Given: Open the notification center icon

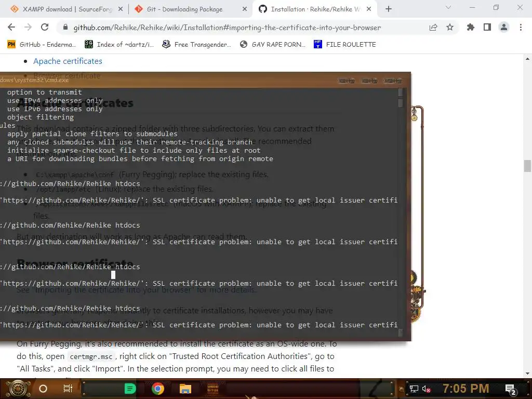Looking at the screenshot, I should pos(510,389).
